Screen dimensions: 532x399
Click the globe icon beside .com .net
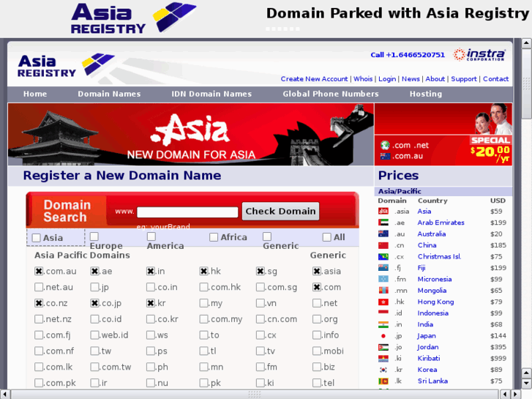(x=385, y=145)
